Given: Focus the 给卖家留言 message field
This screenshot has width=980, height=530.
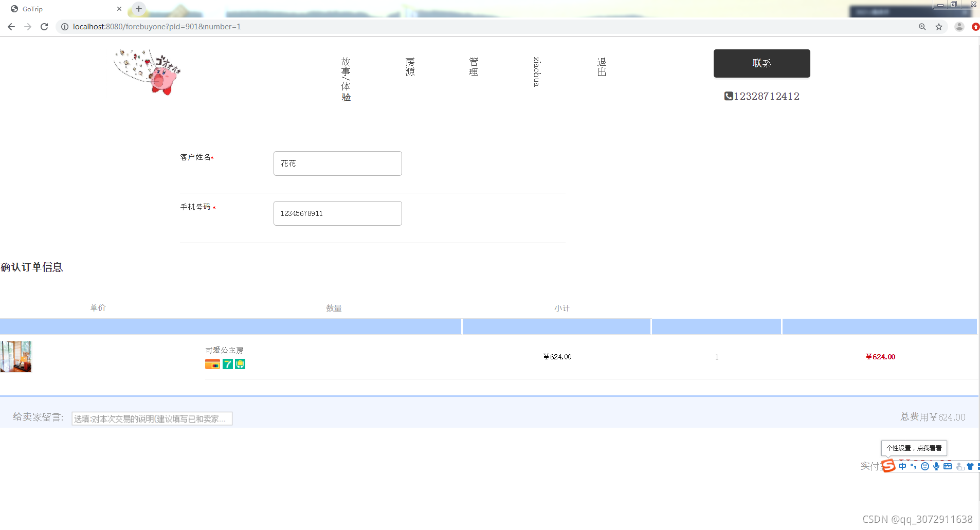Looking at the screenshot, I should 152,418.
